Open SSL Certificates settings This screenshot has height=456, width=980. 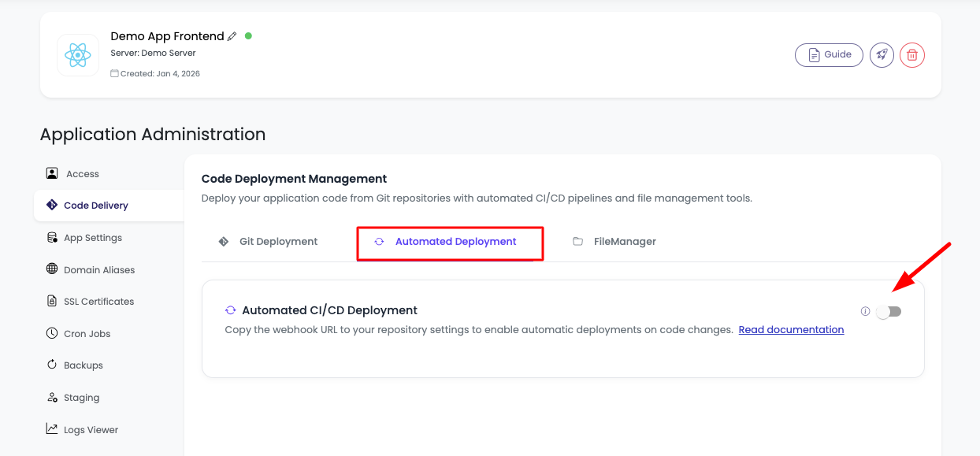(x=98, y=301)
